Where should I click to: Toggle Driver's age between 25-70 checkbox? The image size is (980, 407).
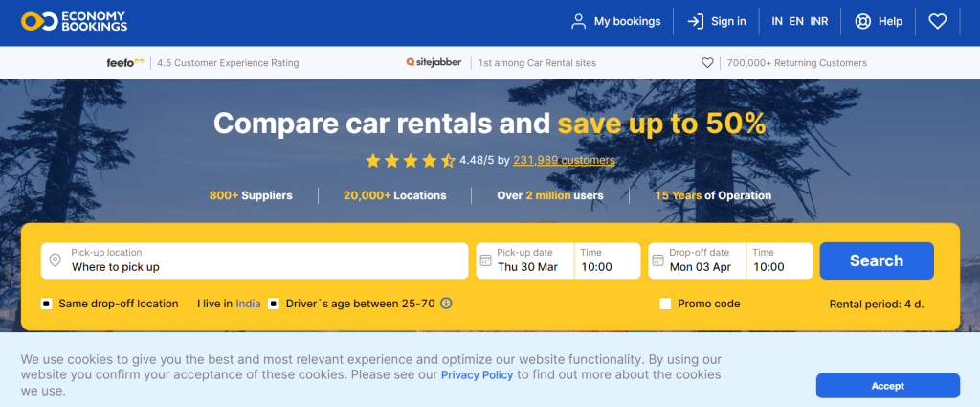[x=274, y=304]
